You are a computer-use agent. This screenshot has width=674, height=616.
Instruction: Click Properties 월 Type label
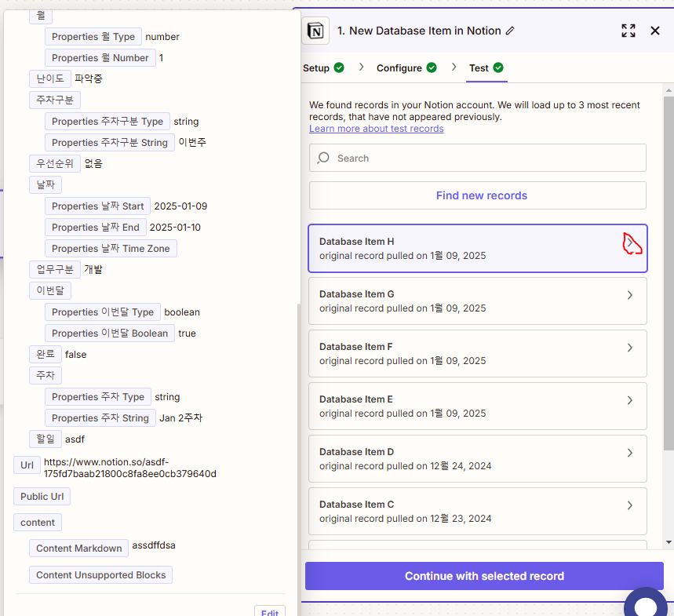(93, 37)
